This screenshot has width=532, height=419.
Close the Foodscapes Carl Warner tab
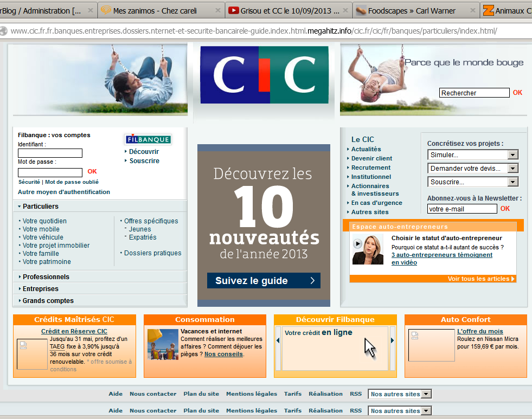[473, 10]
